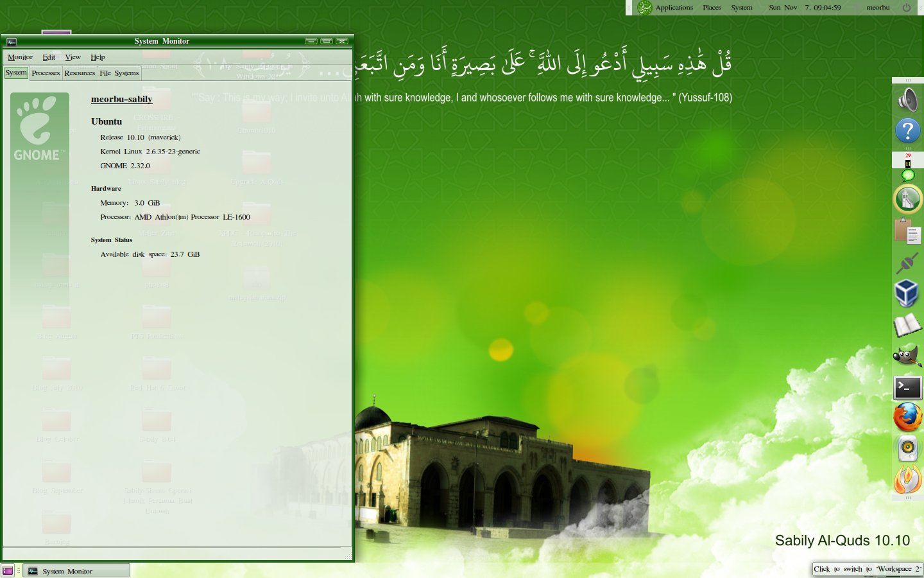This screenshot has height=578, width=924.
Task: Click the network plug icon in the dock
Action: [x=907, y=263]
